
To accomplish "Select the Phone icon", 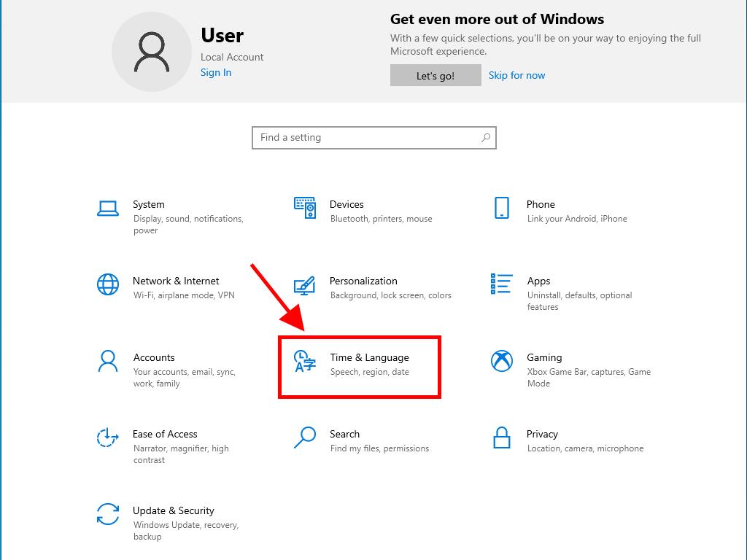I will tap(502, 208).
